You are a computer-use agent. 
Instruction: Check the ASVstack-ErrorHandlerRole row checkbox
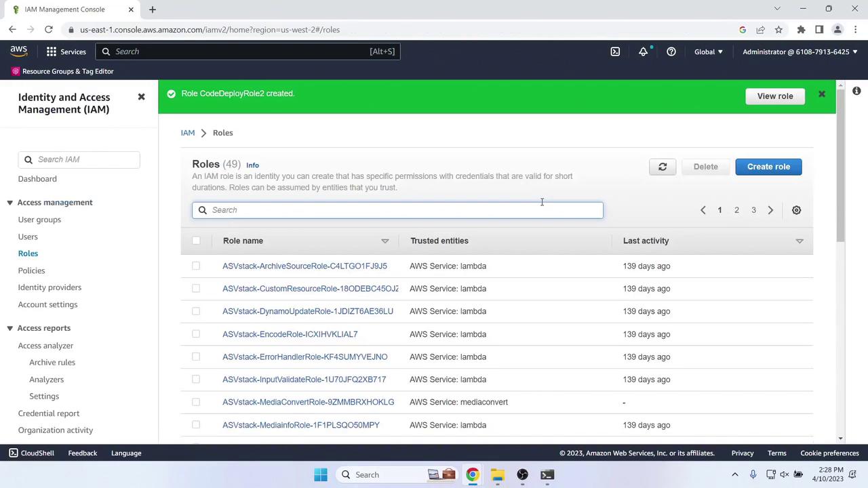tap(196, 357)
